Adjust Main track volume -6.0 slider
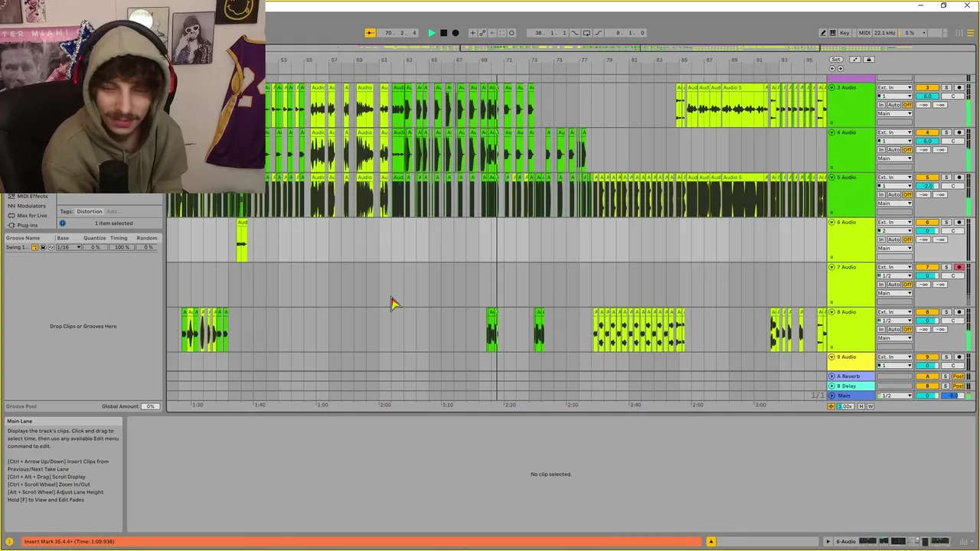This screenshot has height=551, width=980. click(x=952, y=396)
